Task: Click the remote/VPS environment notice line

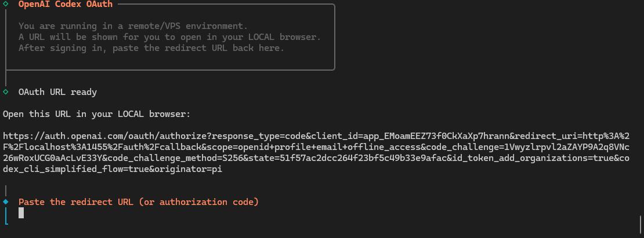Action: [133, 26]
